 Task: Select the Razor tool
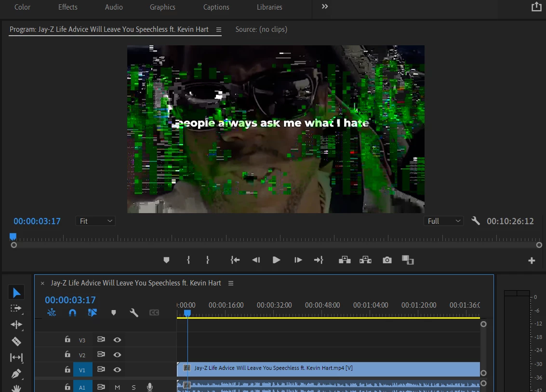16,341
